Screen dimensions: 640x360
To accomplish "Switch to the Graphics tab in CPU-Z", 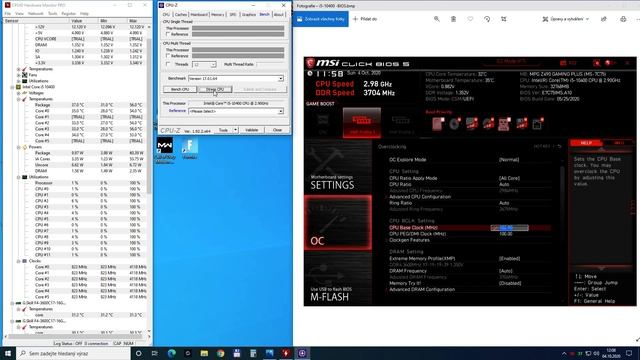I will (249, 15).
